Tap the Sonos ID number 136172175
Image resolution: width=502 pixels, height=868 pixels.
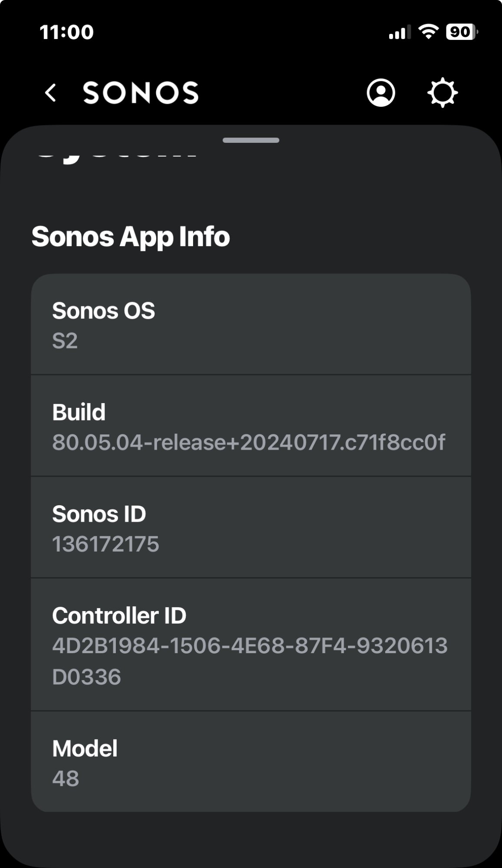[x=106, y=544]
